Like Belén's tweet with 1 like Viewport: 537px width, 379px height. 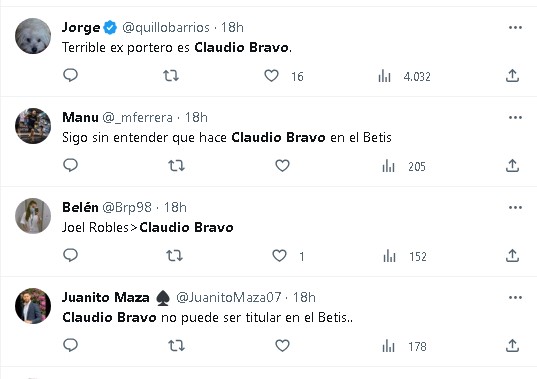279,256
